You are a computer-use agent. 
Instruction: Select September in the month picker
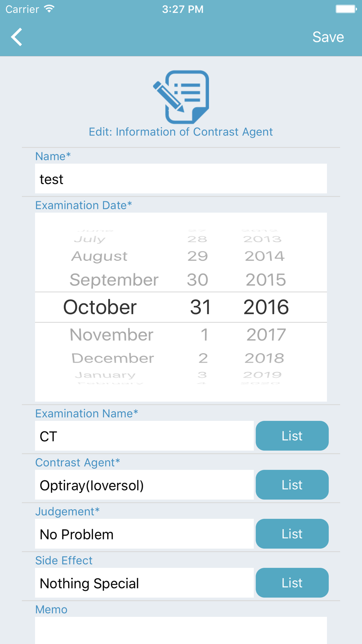[x=114, y=280]
